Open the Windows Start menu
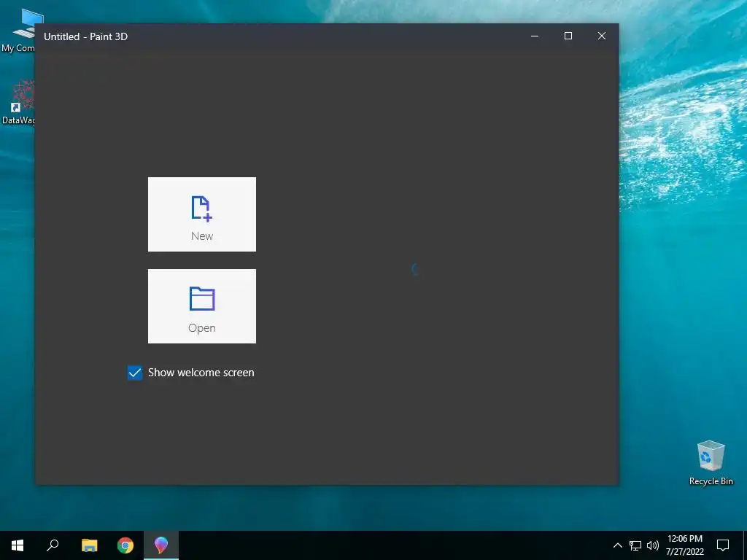The image size is (747, 560). [x=18, y=545]
